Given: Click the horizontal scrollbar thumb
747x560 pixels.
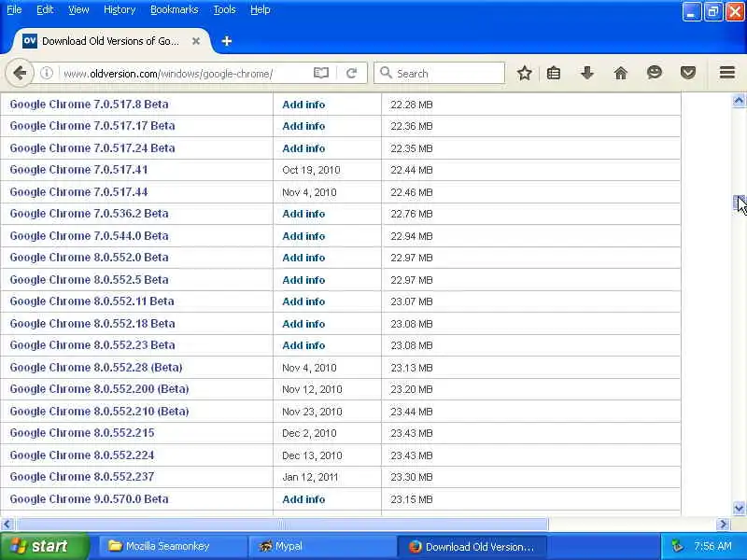Looking at the screenshot, I should 282,525.
